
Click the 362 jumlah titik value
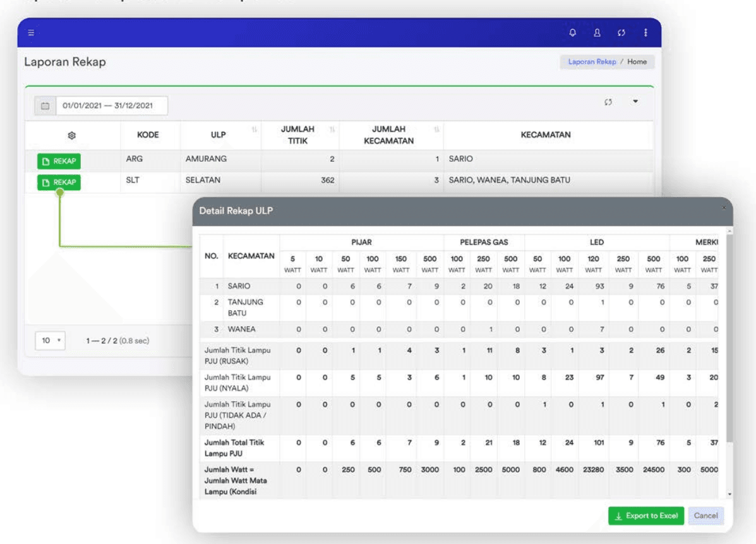327,180
